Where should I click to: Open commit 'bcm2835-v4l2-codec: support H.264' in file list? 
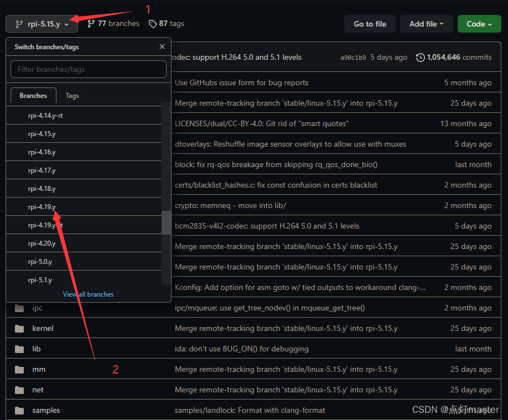(x=267, y=226)
